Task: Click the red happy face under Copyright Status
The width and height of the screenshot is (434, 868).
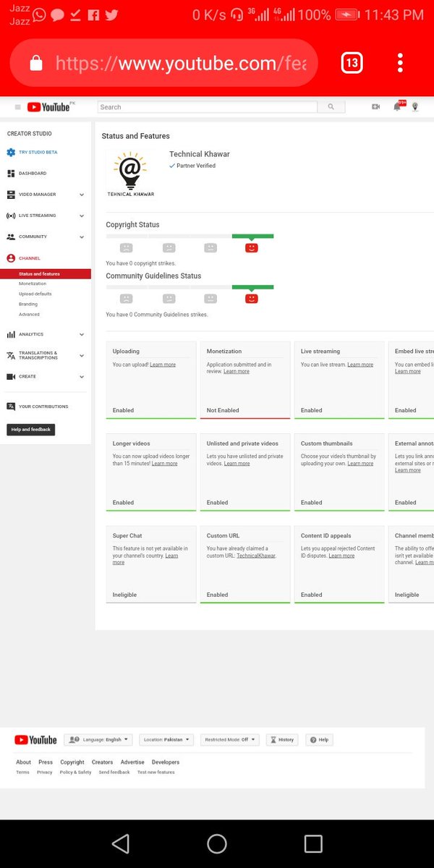Action: coord(252,247)
